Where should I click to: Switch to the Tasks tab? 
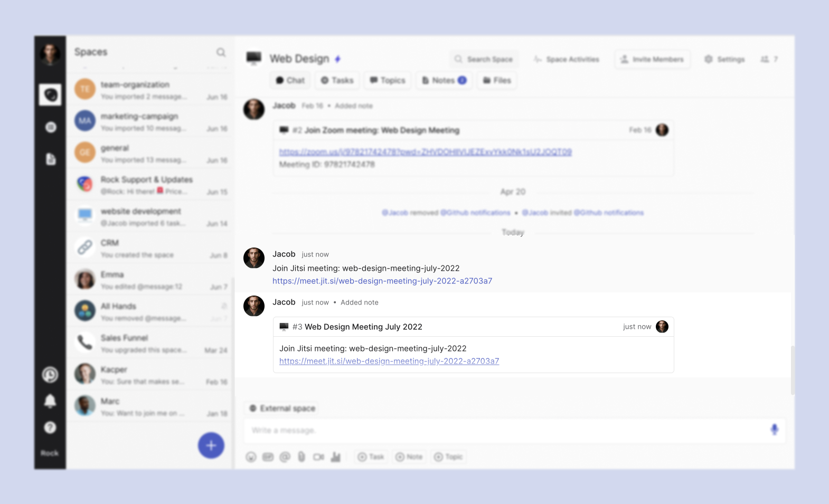[337, 80]
